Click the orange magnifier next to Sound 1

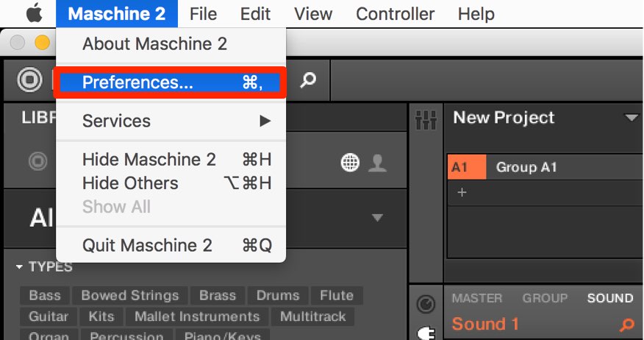(x=627, y=325)
